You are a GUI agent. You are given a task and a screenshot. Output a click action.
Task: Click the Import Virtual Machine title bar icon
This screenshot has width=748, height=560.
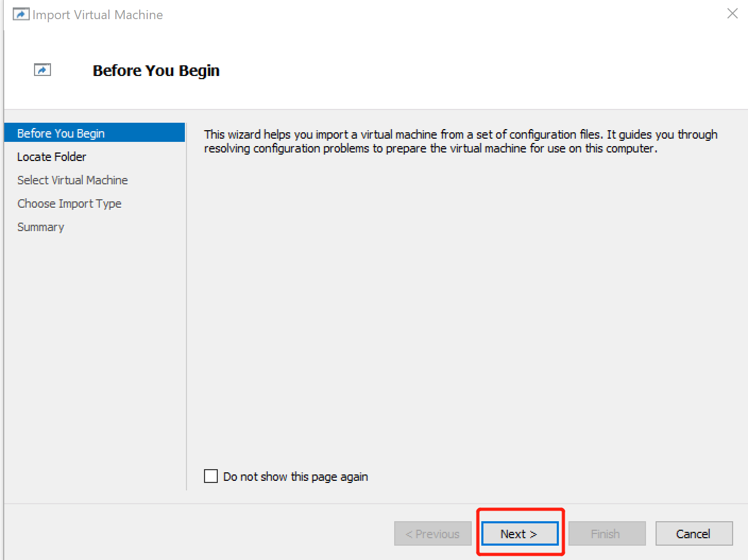coord(21,14)
